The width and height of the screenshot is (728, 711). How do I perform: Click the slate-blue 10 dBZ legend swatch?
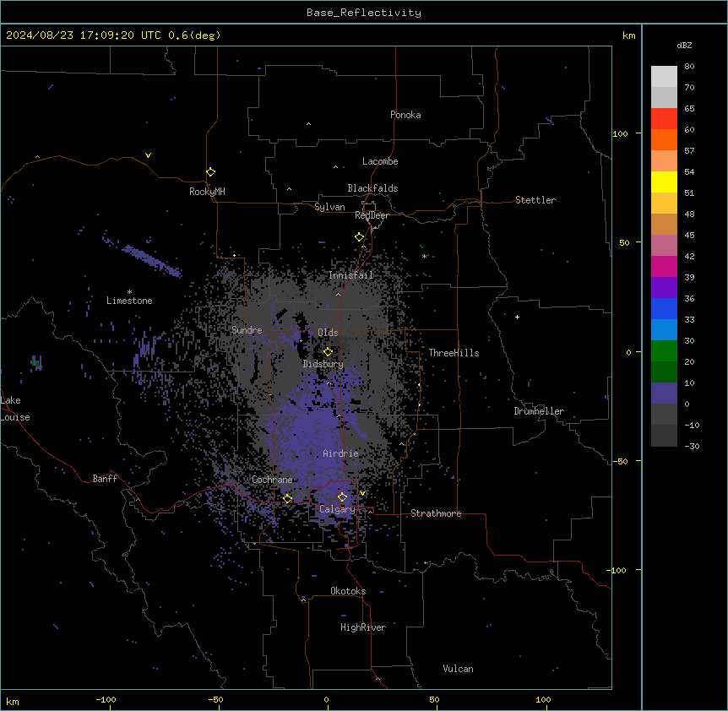point(664,393)
